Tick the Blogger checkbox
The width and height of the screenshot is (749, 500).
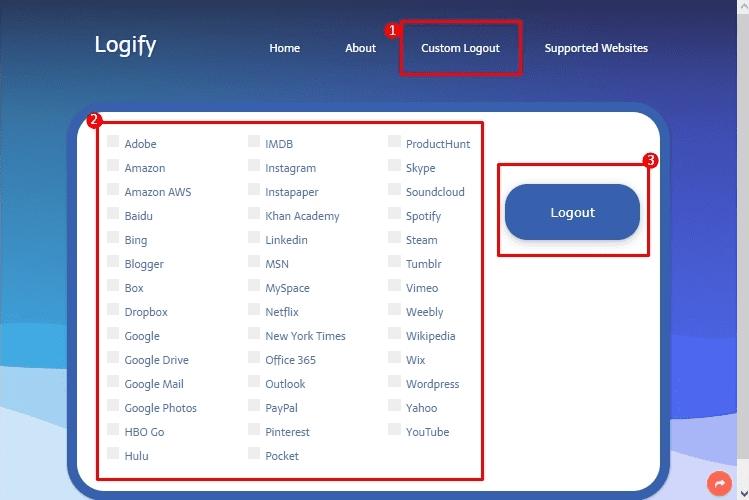click(x=113, y=261)
